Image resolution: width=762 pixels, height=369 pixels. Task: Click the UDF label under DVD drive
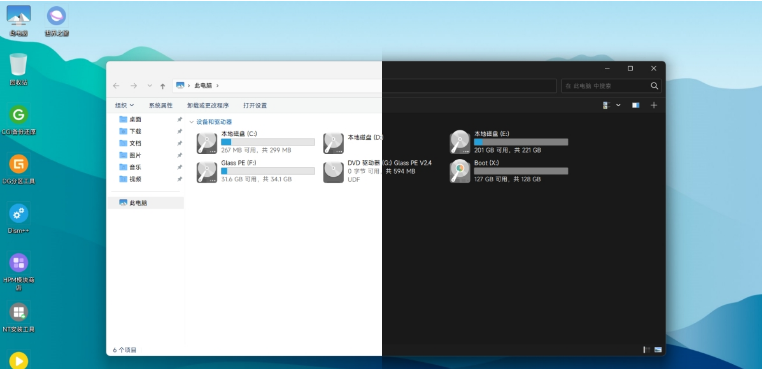click(353, 179)
